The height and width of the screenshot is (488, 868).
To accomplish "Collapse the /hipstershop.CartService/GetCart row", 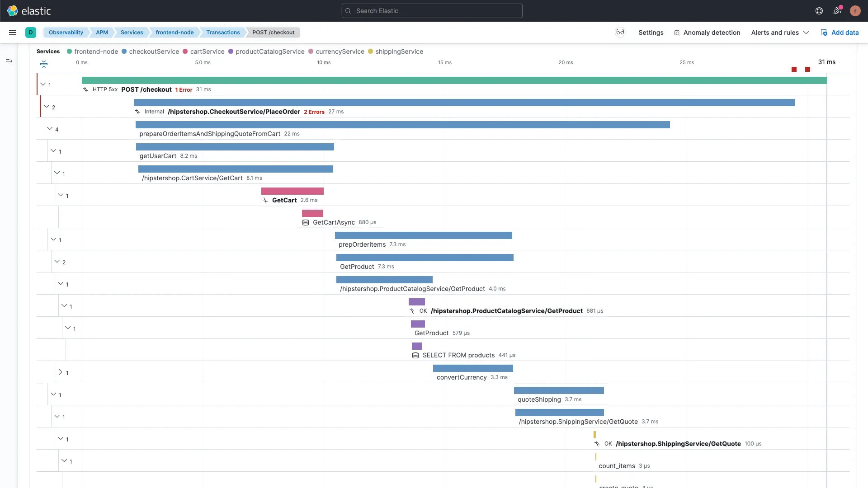I will click(x=57, y=173).
